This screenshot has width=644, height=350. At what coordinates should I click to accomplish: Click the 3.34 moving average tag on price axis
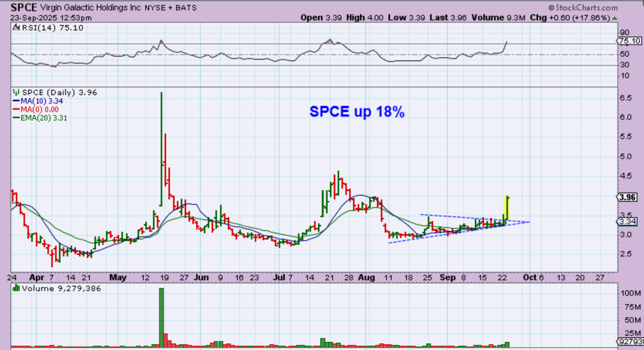627,221
